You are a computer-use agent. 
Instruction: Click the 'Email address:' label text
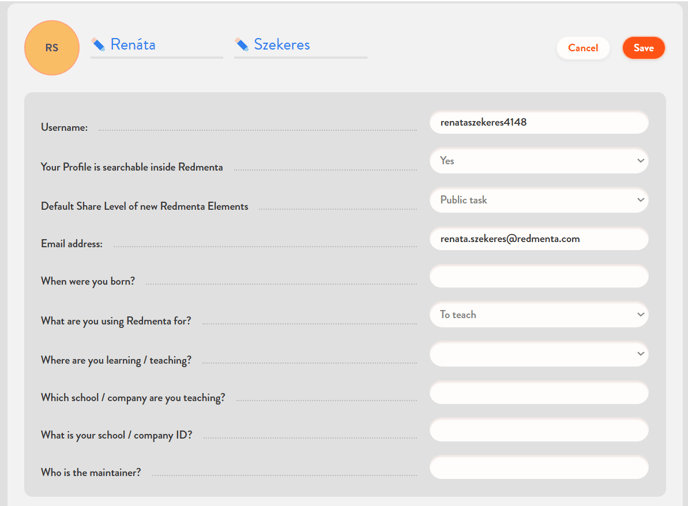(x=71, y=244)
